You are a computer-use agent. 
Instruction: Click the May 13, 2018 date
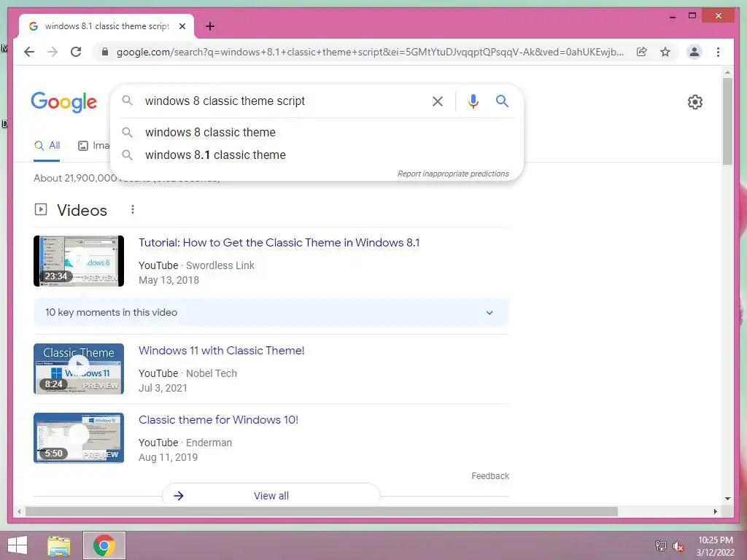[x=169, y=280]
